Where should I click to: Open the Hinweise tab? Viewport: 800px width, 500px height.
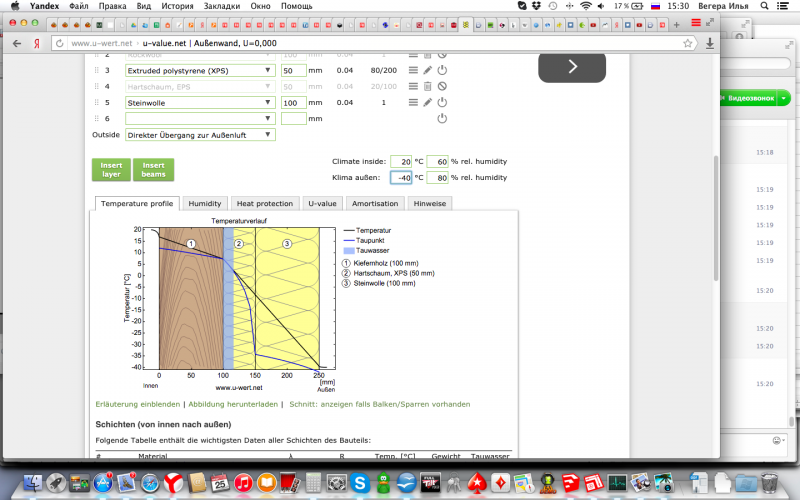coord(430,203)
